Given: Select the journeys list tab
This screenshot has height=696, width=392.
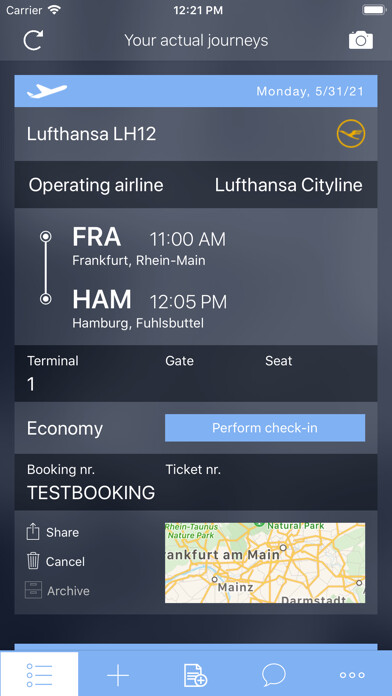Looking at the screenshot, I should coord(39,675).
